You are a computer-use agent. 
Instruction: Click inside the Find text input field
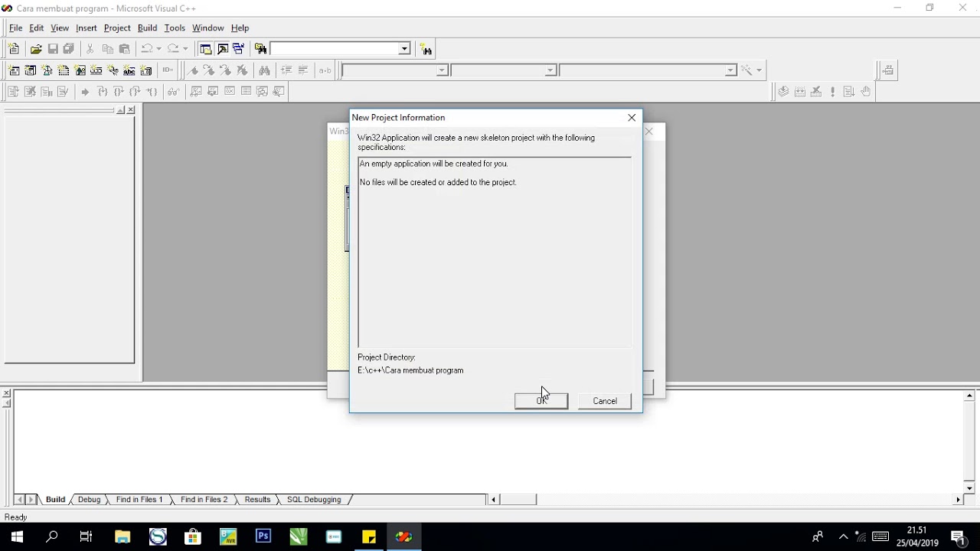pyautogui.click(x=335, y=49)
